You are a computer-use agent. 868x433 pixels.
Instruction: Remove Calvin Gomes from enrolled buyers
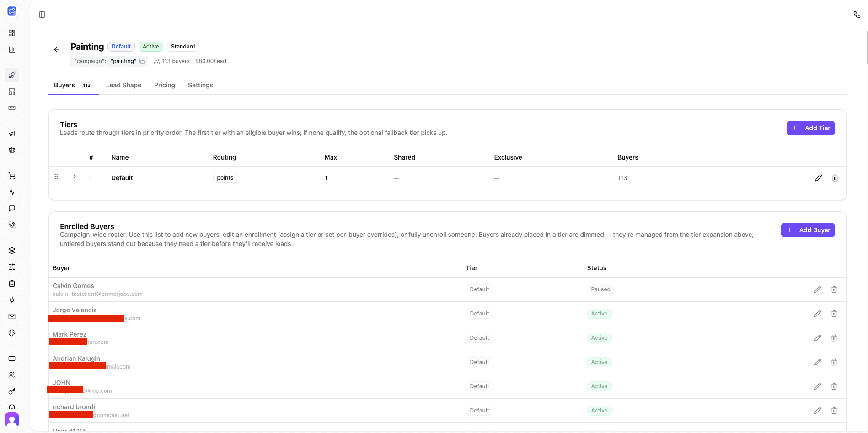[x=834, y=289]
